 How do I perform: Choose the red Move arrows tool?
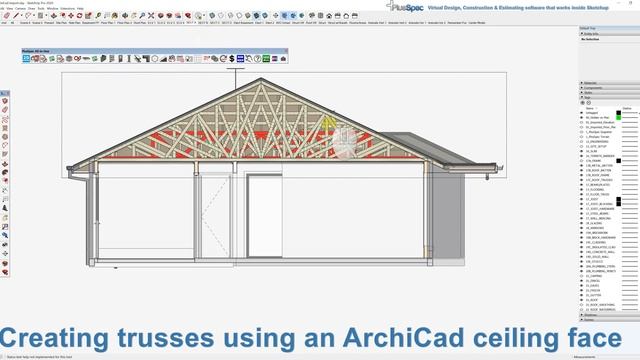[71, 16]
